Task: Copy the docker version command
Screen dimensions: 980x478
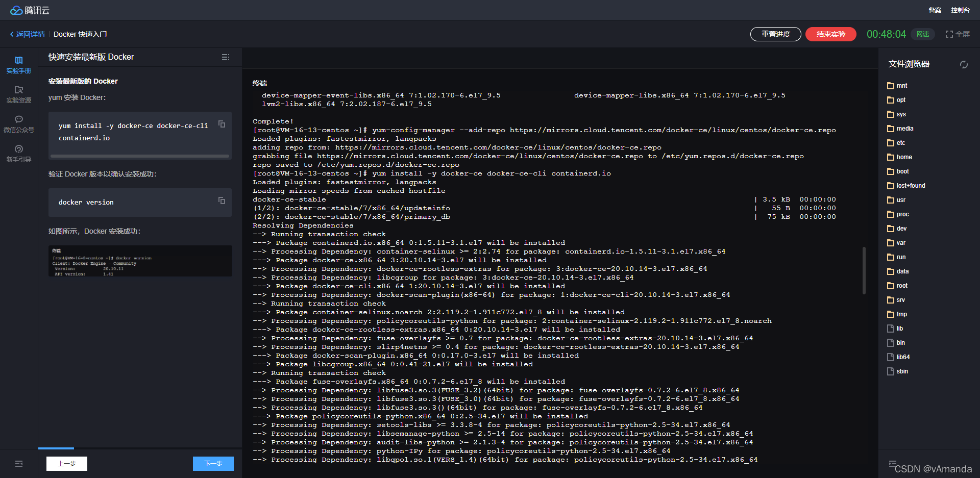Action: click(222, 200)
